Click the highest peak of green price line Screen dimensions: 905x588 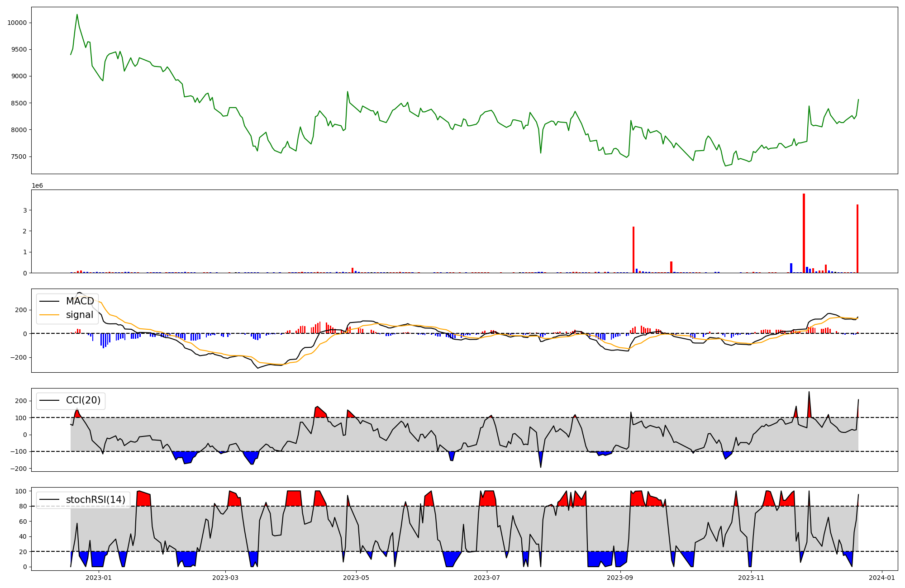77,14
